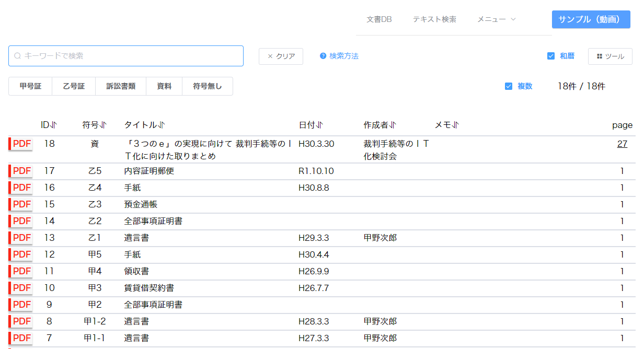Expand the メニュー dropdown
This screenshot has width=644, height=349.
pyautogui.click(x=497, y=19)
